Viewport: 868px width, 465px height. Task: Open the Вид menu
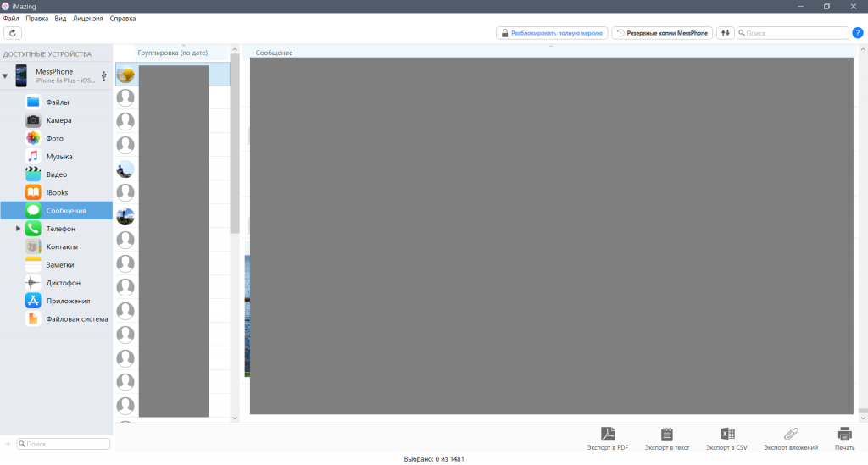pos(60,19)
